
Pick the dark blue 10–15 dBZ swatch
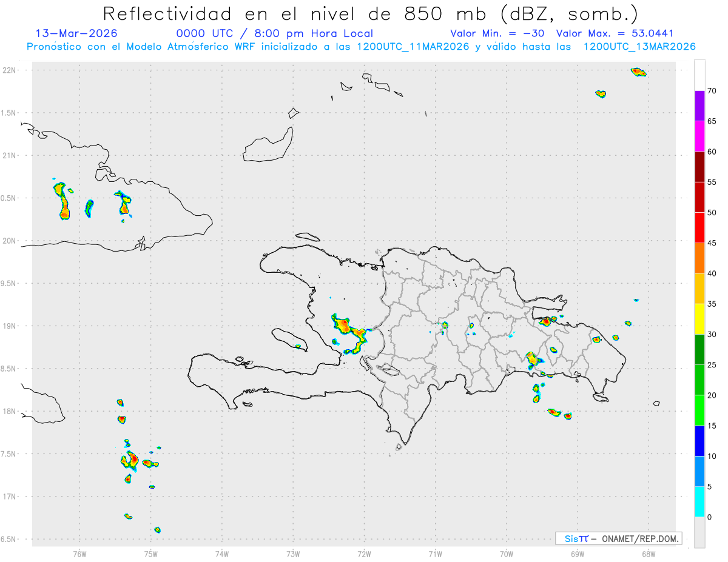coord(699,441)
